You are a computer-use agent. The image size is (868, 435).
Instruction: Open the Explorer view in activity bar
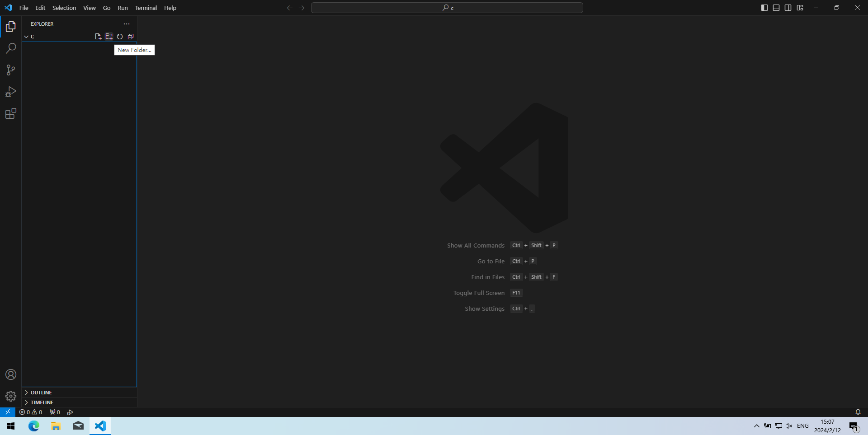(x=11, y=27)
